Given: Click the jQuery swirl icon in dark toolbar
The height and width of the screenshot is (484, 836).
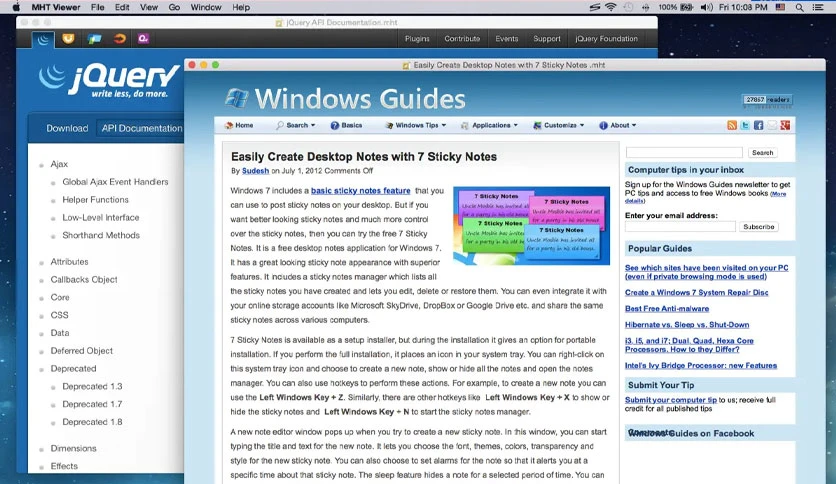Looking at the screenshot, I should (x=43, y=39).
